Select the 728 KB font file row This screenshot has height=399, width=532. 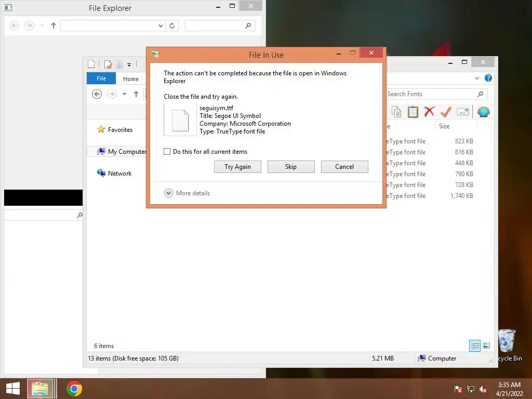430,184
